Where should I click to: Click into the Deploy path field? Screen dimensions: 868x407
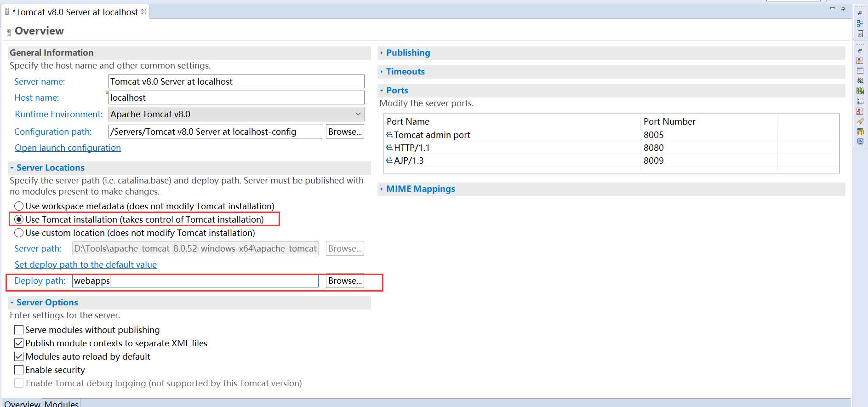195,281
